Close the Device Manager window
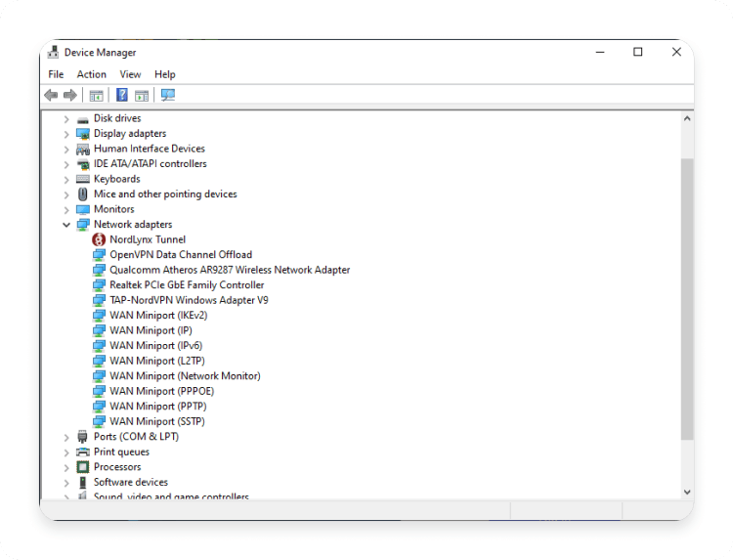The height and width of the screenshot is (560, 733). 676,52
